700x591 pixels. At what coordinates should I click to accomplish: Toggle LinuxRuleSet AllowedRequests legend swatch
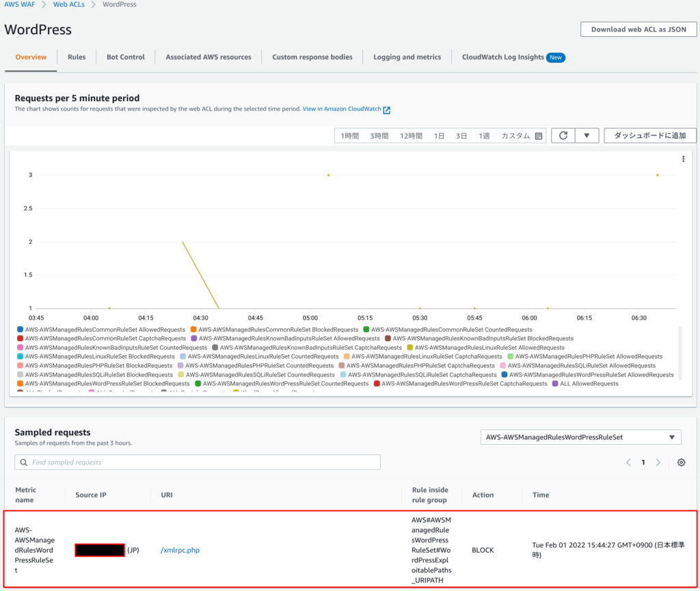[410, 348]
